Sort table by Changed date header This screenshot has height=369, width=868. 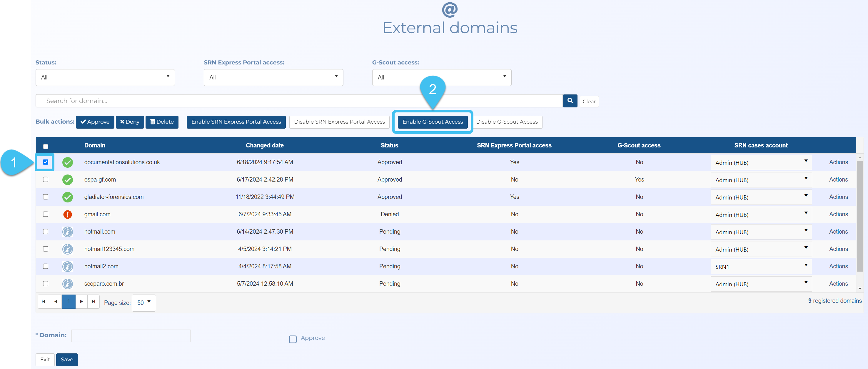[x=265, y=145]
